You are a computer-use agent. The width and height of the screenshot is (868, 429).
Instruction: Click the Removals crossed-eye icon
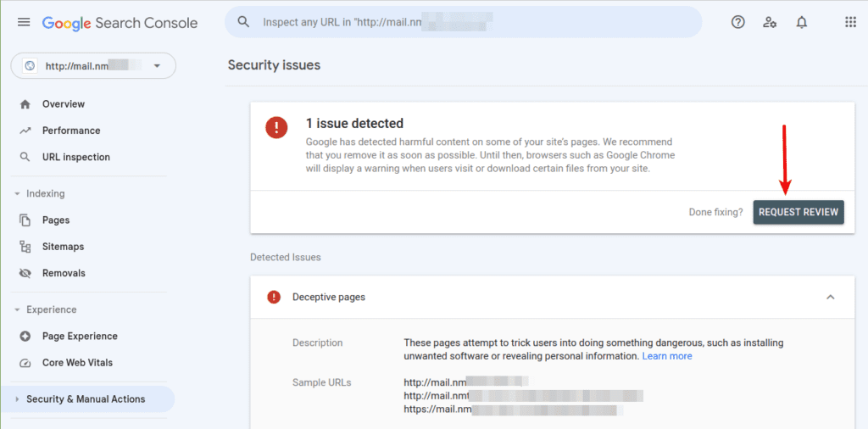[25, 273]
